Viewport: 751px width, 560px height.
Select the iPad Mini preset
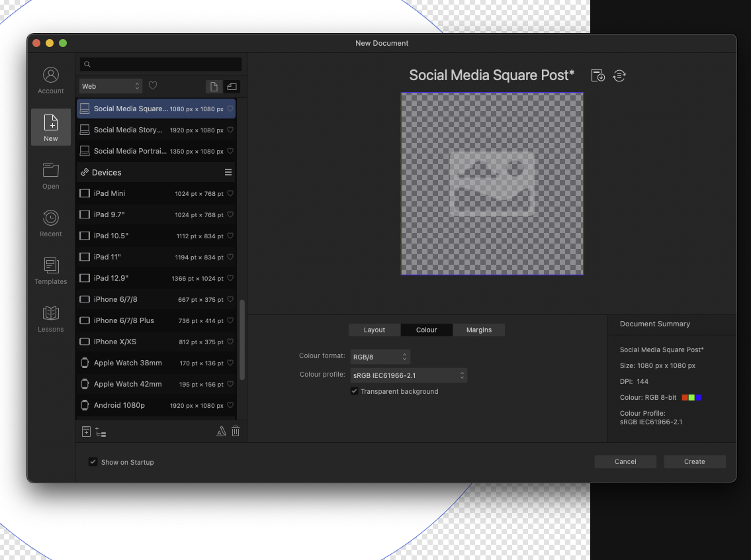[156, 193]
